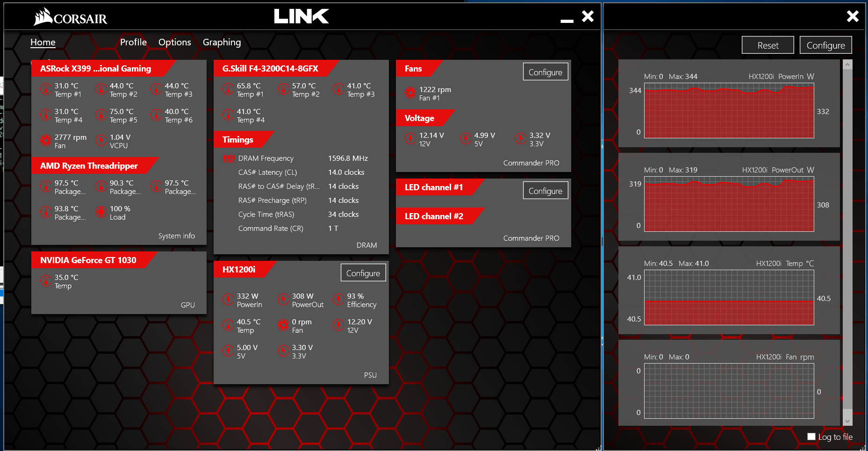Click the Fan #1 1222 rpm icon
This screenshot has width=868, height=451.
pyautogui.click(x=410, y=93)
